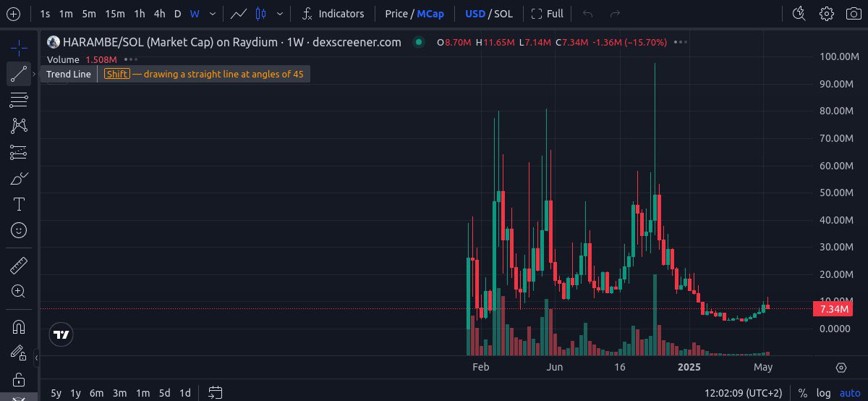Select the 1m timeframe in top toolbar
This screenshot has height=401, width=868.
[x=66, y=14]
